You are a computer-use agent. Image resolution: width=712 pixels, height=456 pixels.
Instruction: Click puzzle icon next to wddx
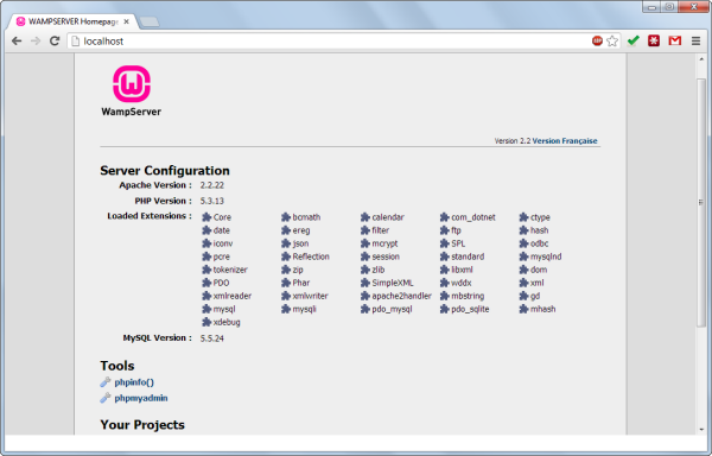444,283
